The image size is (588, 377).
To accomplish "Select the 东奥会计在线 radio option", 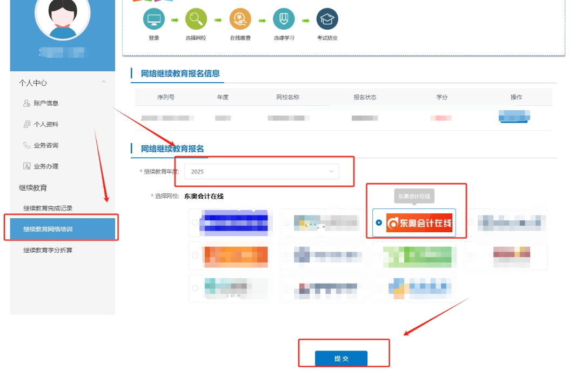I will coord(378,223).
